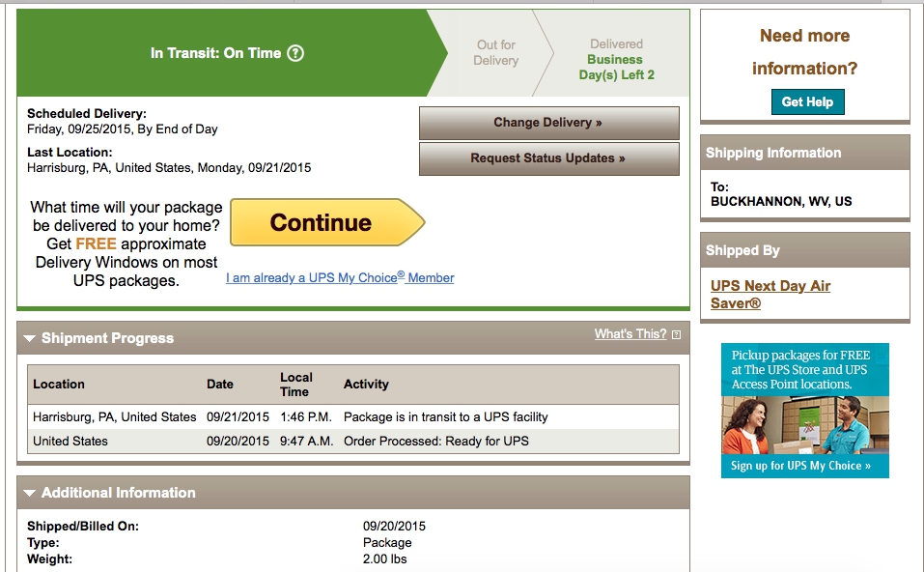Click the yellow Continue arrow button
The height and width of the screenshot is (572, 924).
point(327,222)
